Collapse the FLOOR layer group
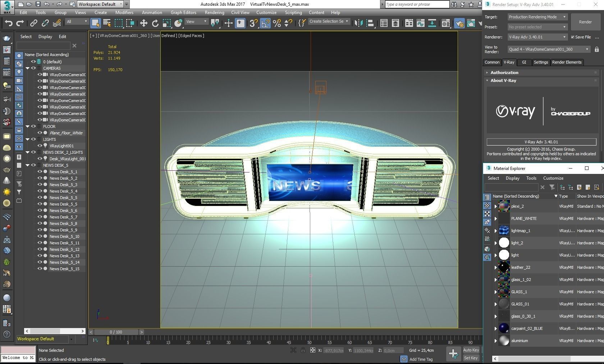 click(27, 126)
